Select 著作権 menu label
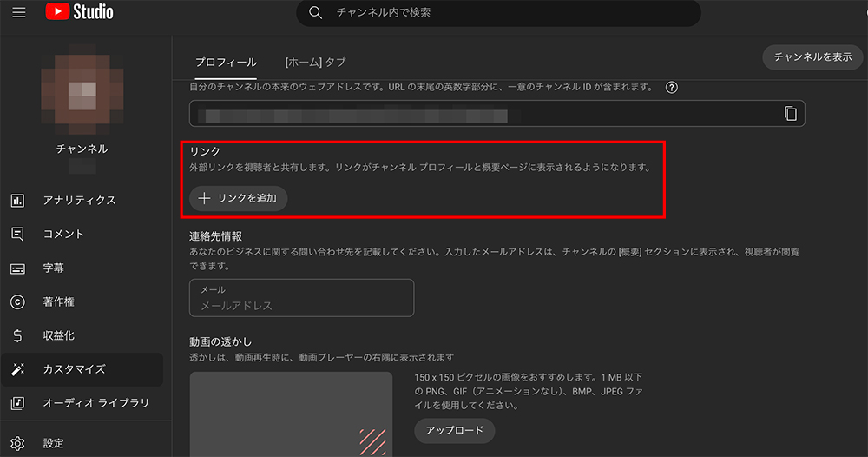The image size is (868, 457). pyautogui.click(x=59, y=301)
